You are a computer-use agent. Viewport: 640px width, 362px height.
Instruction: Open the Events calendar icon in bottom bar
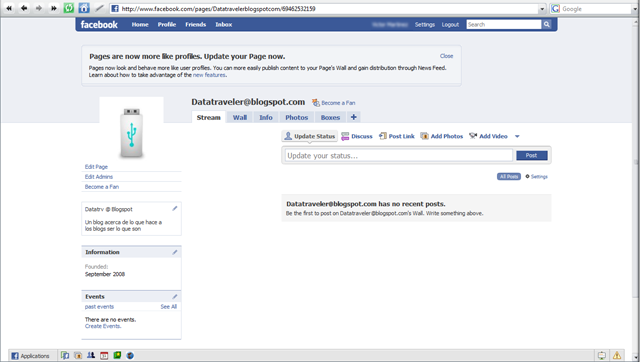104,355
